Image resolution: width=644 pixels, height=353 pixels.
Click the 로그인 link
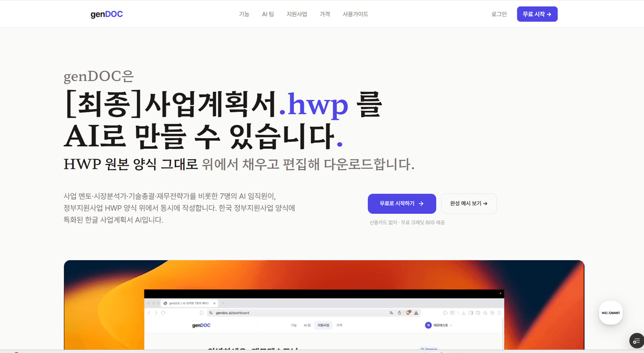pyautogui.click(x=499, y=15)
